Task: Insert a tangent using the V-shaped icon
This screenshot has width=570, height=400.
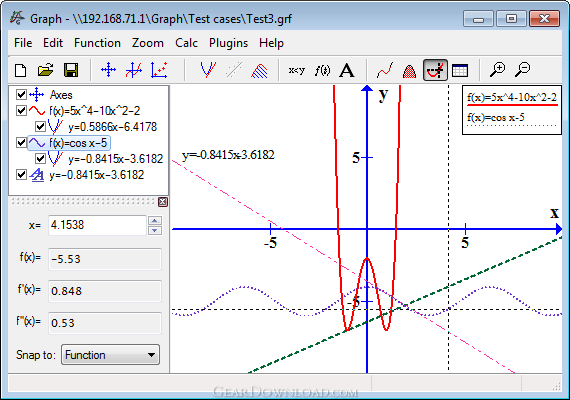Action: point(208,70)
